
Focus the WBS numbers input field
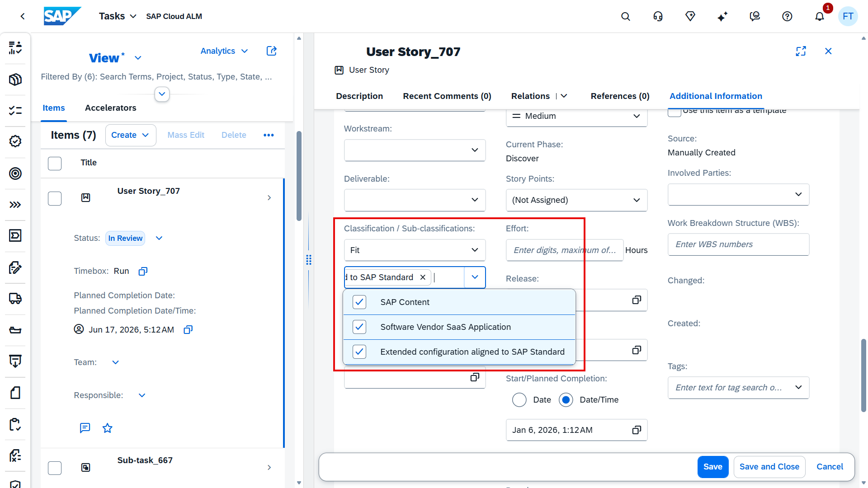pos(738,244)
